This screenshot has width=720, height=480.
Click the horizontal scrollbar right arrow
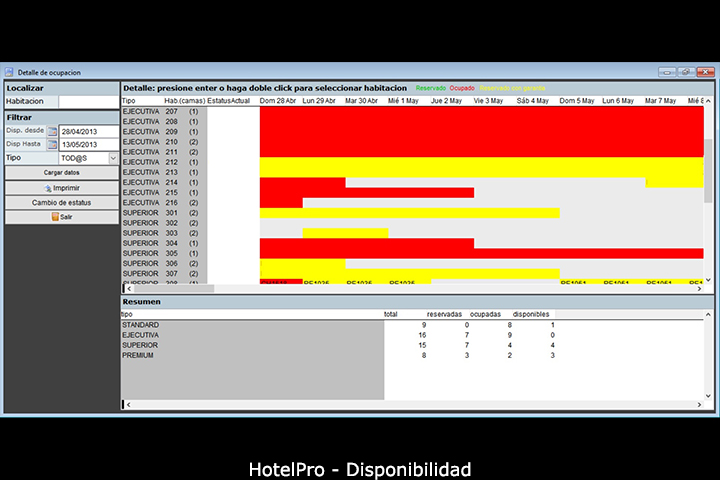click(x=698, y=288)
